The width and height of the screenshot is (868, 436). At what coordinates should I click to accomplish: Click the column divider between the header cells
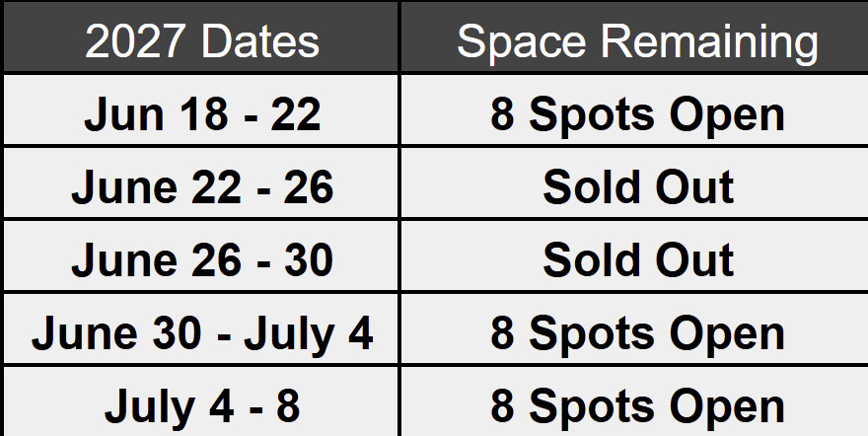tap(399, 37)
